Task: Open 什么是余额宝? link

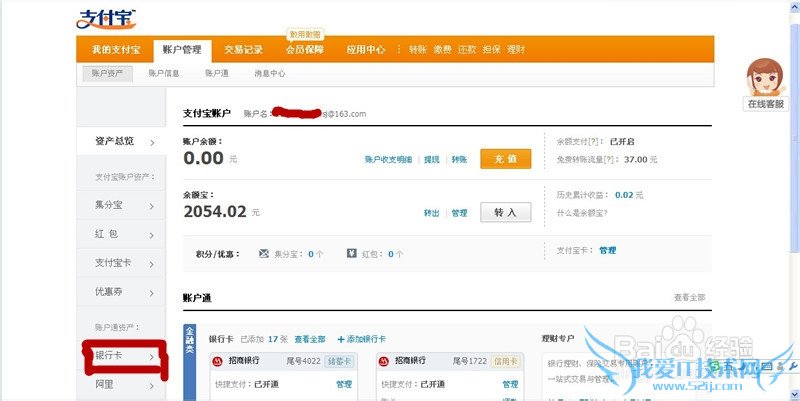Action: click(x=582, y=213)
